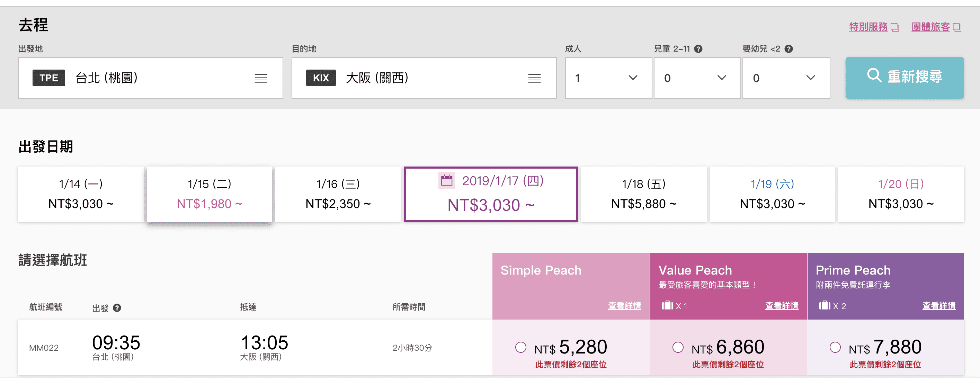980x385 pixels.
Task: Open the child passenger count dropdown
Action: tap(697, 78)
